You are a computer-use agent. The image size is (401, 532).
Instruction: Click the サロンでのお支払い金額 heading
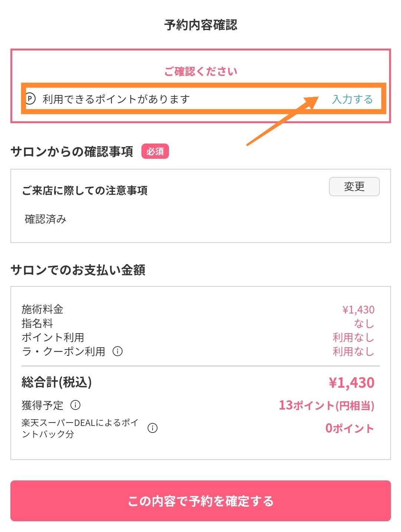78,270
